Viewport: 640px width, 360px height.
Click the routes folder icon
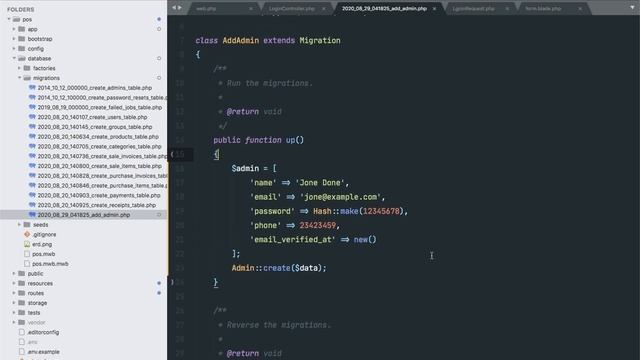point(22,293)
